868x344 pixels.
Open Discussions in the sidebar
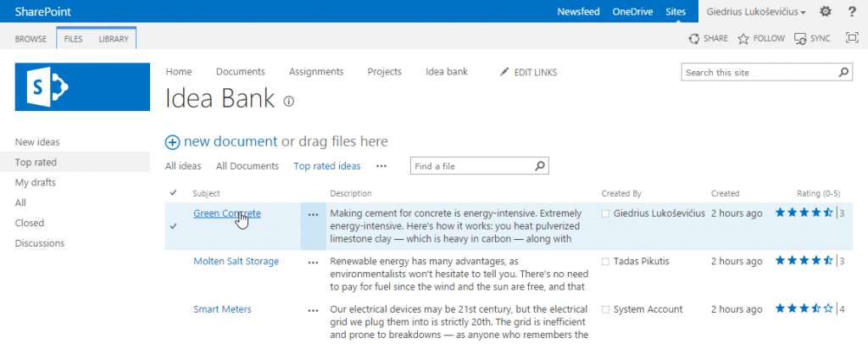pyautogui.click(x=39, y=243)
